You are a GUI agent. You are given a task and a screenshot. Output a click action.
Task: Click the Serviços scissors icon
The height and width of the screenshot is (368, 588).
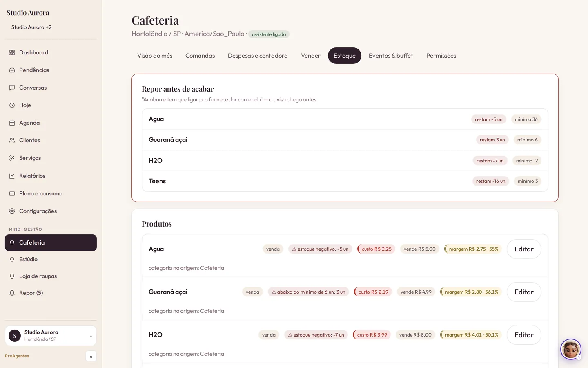pyautogui.click(x=12, y=158)
